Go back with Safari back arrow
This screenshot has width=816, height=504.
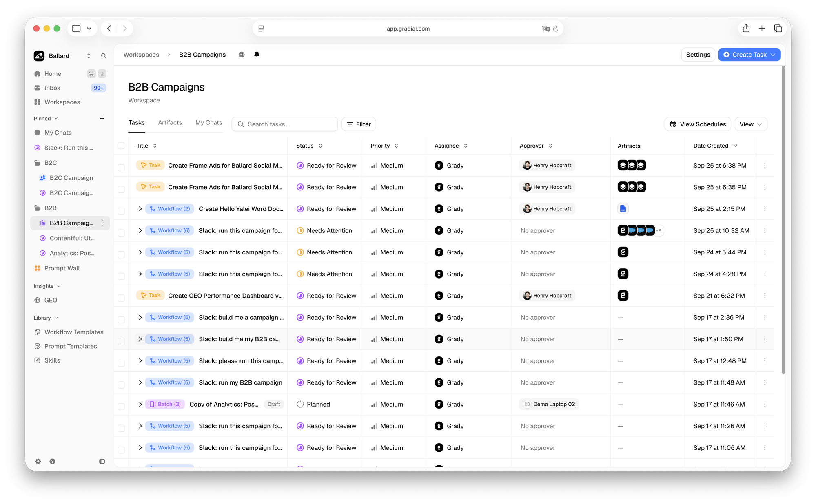tap(109, 28)
